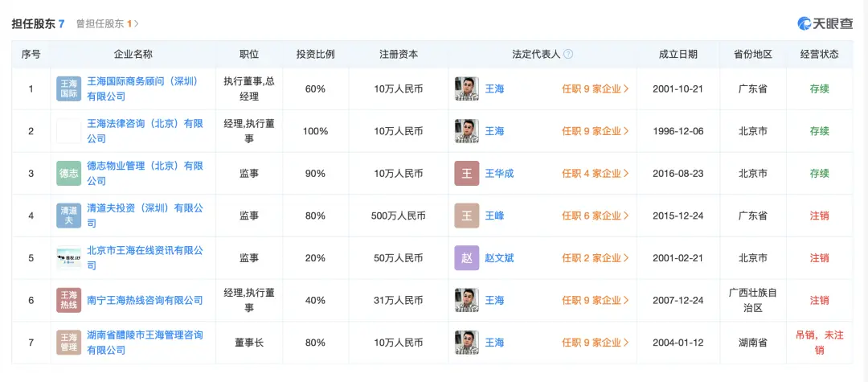Click the help icon beside 法定代表人
Viewport: 868px width, 382px height.
(x=568, y=55)
